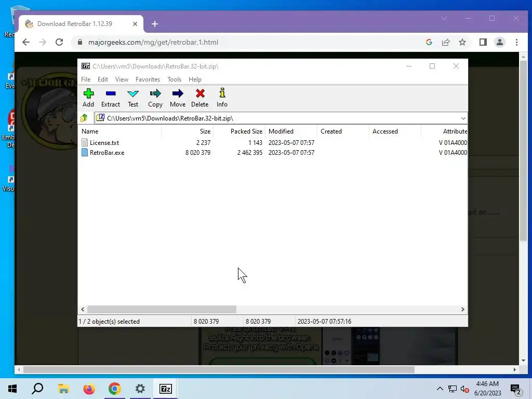532x399 pixels.
Task: Share this page icon in Chrome
Action: (445, 42)
